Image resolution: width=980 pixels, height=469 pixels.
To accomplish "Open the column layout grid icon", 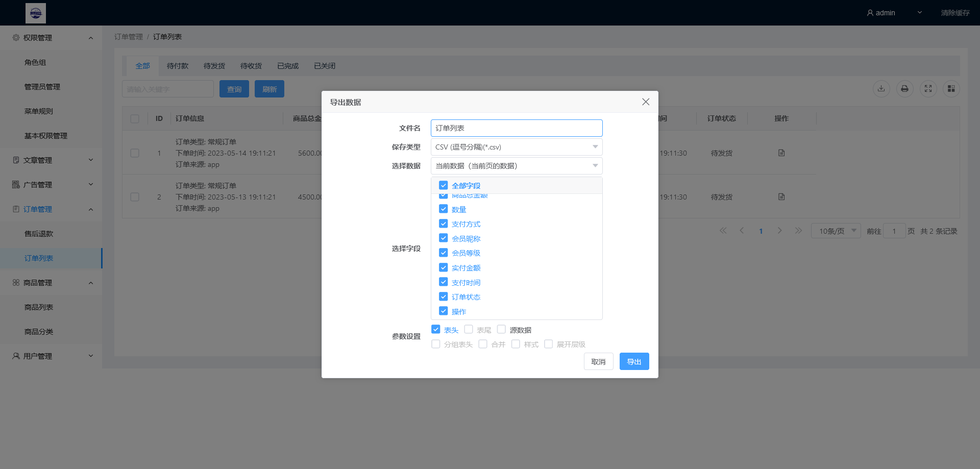I will pyautogui.click(x=951, y=89).
